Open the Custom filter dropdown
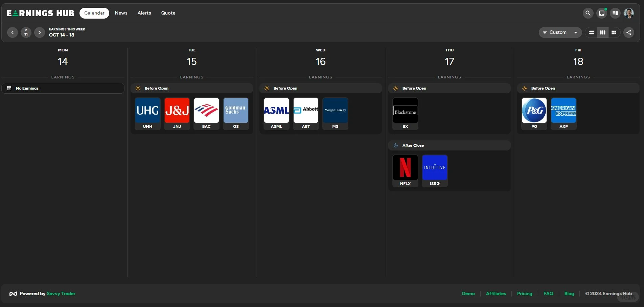Viewport: 644px width, 307px height. 560,32
